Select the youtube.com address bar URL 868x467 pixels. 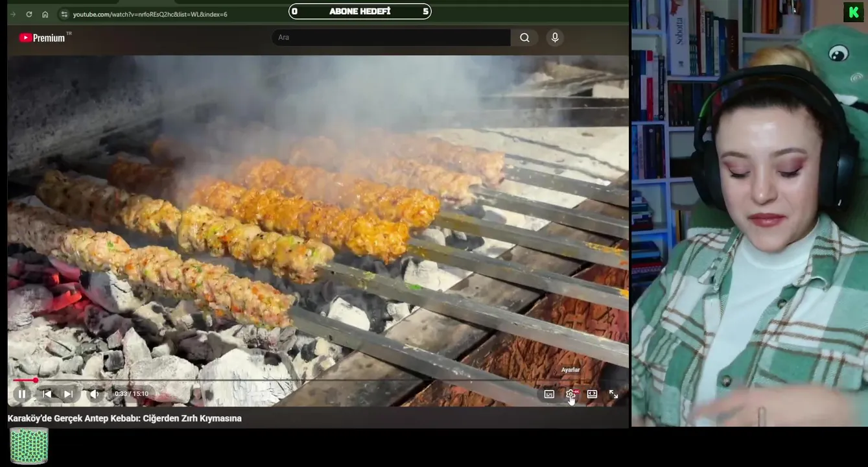150,14
